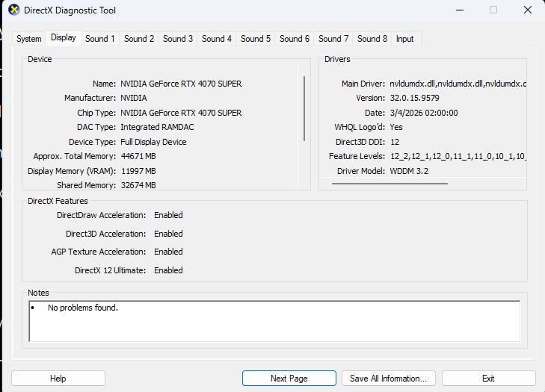The height and width of the screenshot is (392, 545).
Task: Click the Full Display Device value
Action: click(x=153, y=142)
